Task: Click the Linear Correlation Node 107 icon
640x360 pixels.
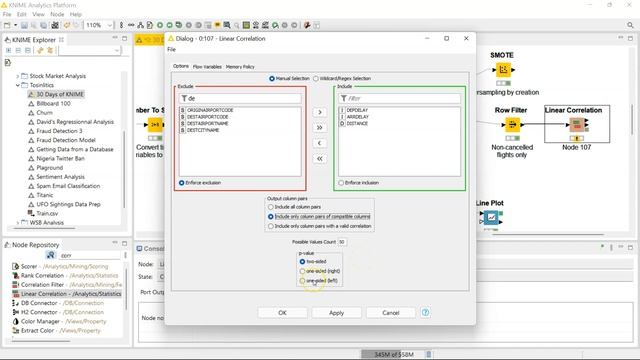Action: pos(577,124)
